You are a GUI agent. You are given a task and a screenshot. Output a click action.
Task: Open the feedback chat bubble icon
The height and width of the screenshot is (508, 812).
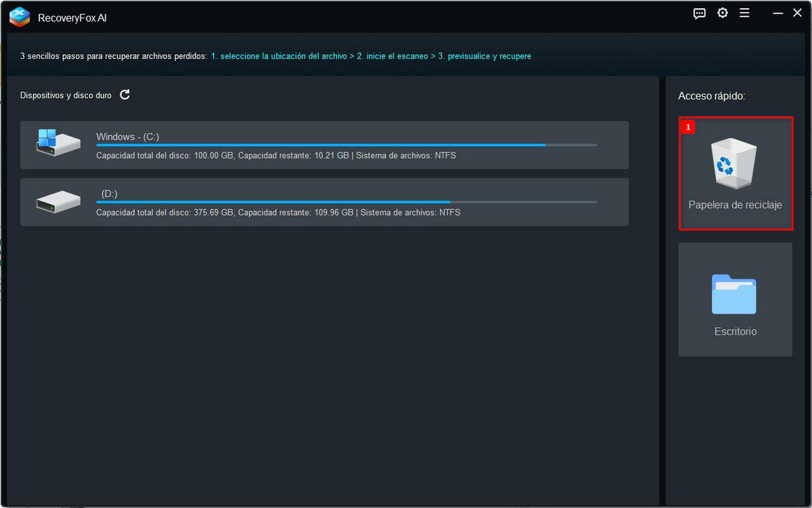(700, 14)
